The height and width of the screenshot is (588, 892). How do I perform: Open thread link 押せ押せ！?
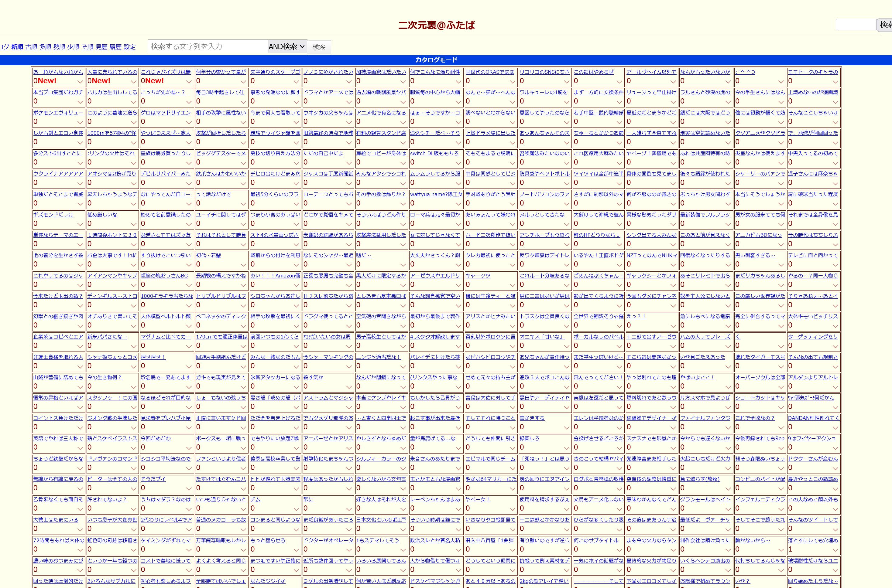(153, 357)
